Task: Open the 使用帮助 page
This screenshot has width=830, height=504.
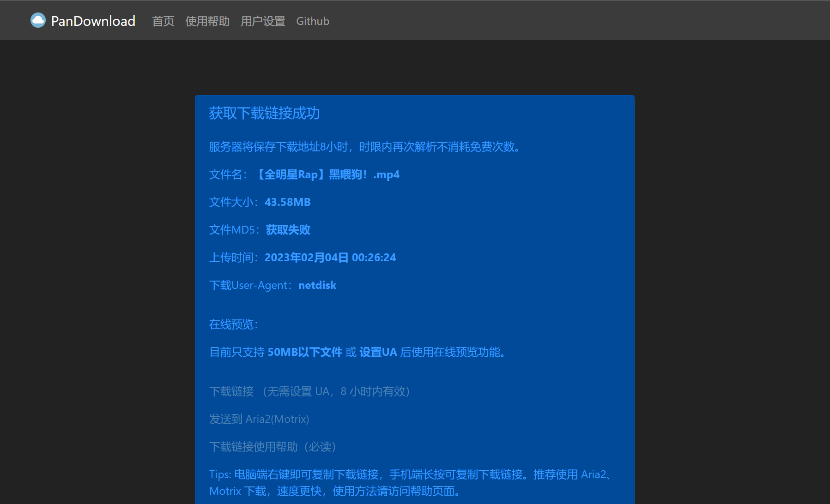Action: (x=207, y=21)
